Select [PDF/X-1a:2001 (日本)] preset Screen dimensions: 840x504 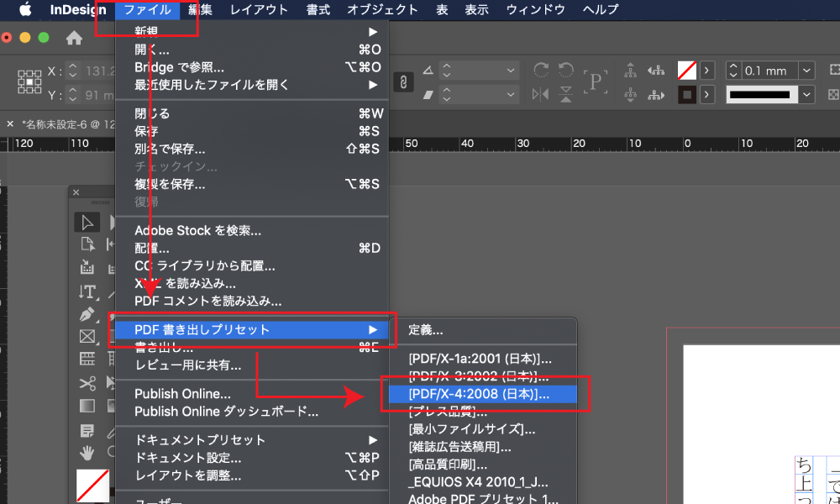483,359
